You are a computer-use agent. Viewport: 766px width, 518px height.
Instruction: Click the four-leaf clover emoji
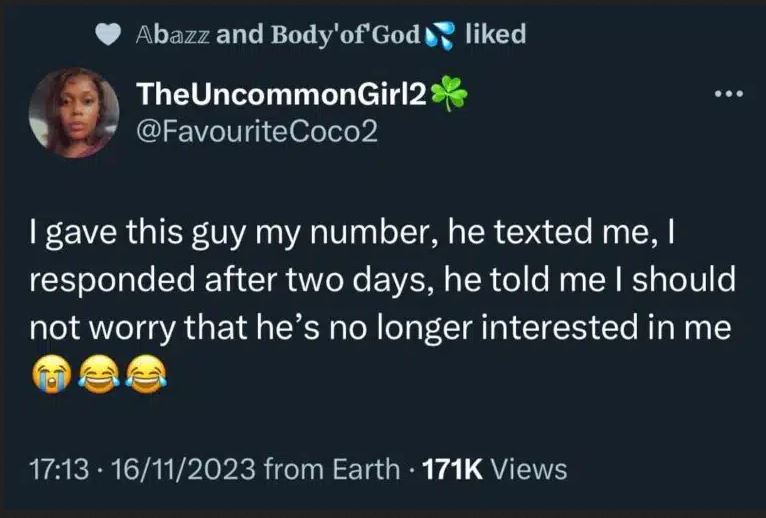450,95
